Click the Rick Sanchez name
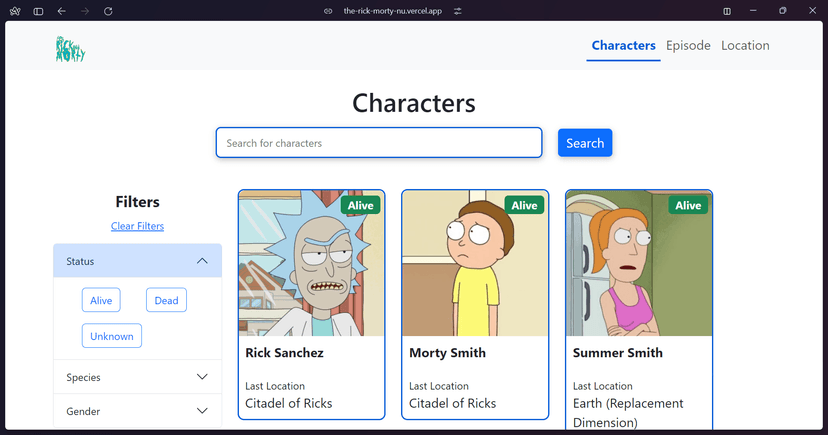This screenshot has width=828, height=435. click(x=284, y=353)
